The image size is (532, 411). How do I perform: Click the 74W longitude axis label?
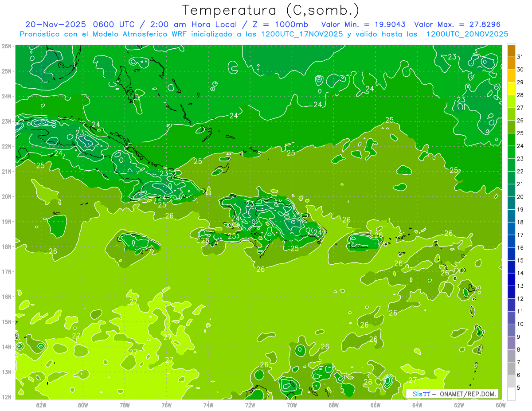coord(208,405)
